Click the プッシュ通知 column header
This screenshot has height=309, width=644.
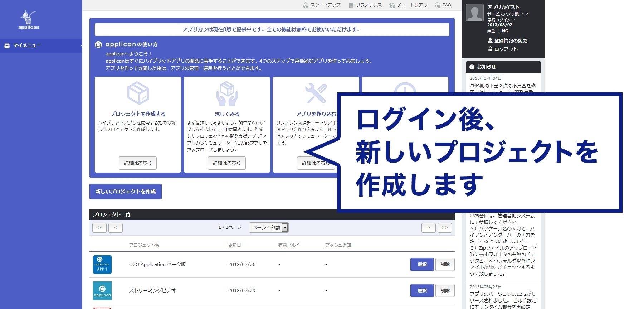tap(338, 245)
